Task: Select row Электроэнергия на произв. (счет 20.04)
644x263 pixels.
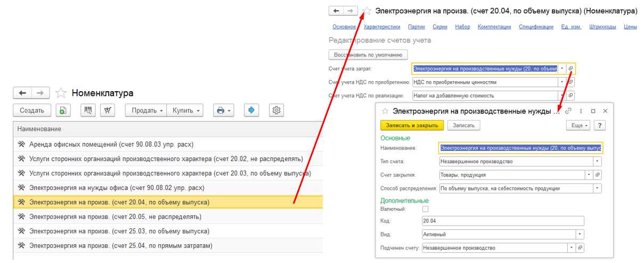Action: 168,202
